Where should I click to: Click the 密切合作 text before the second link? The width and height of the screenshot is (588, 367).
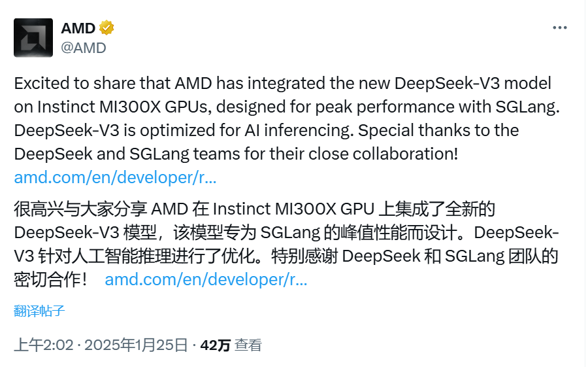click(x=47, y=279)
